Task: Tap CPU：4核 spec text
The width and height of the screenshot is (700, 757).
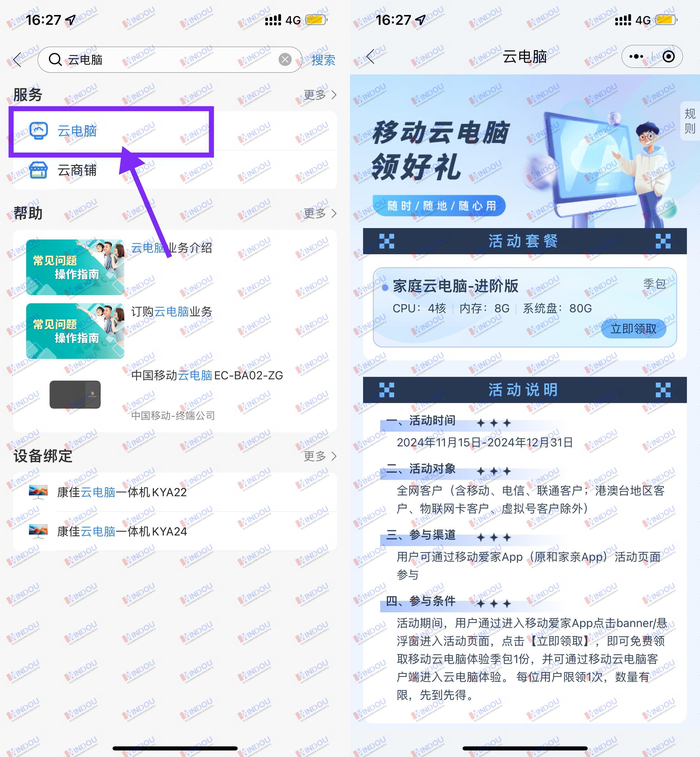Action: pyautogui.click(x=419, y=308)
